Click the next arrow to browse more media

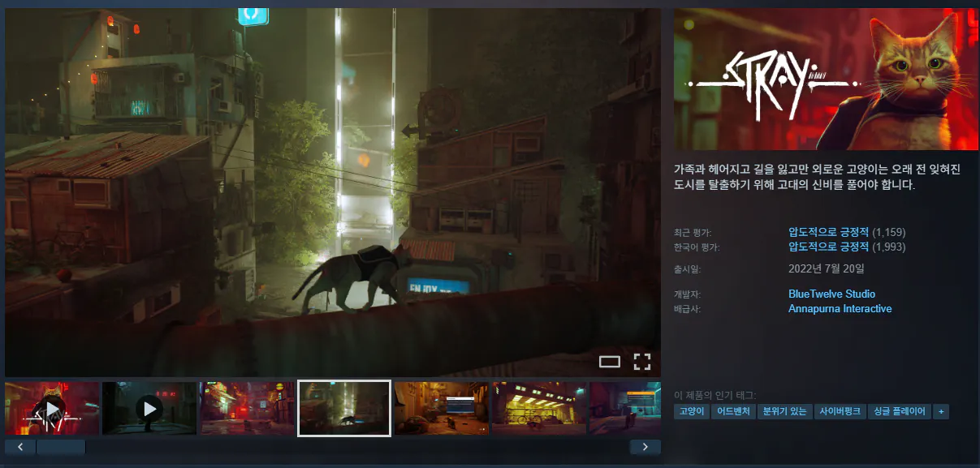(645, 446)
